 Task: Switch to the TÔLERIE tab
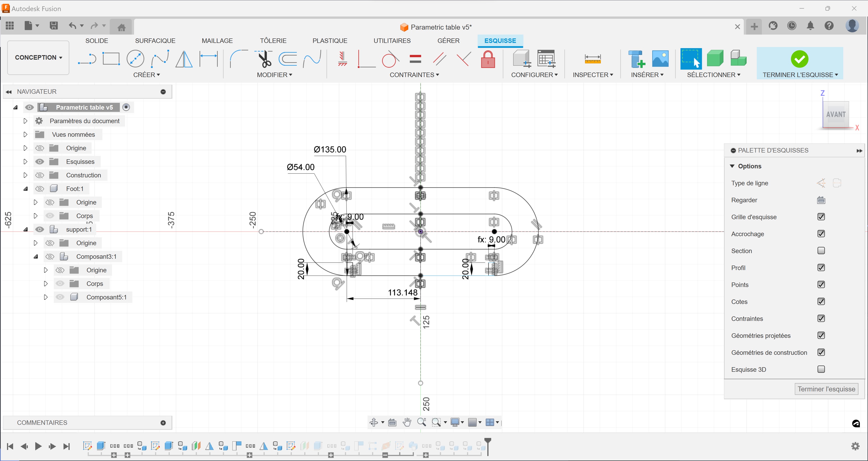tap(273, 41)
